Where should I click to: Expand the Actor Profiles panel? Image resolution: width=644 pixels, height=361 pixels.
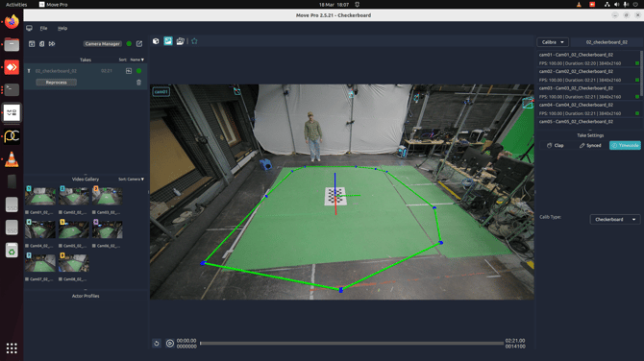tap(86, 296)
